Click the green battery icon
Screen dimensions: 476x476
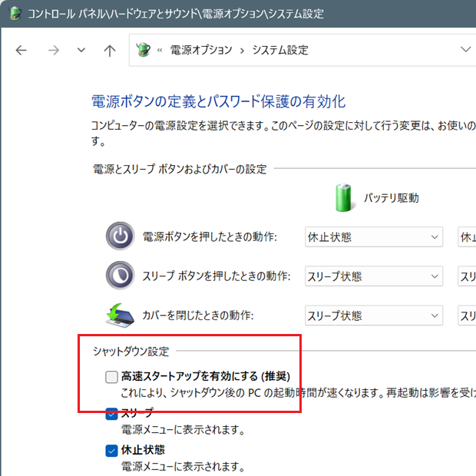342,198
